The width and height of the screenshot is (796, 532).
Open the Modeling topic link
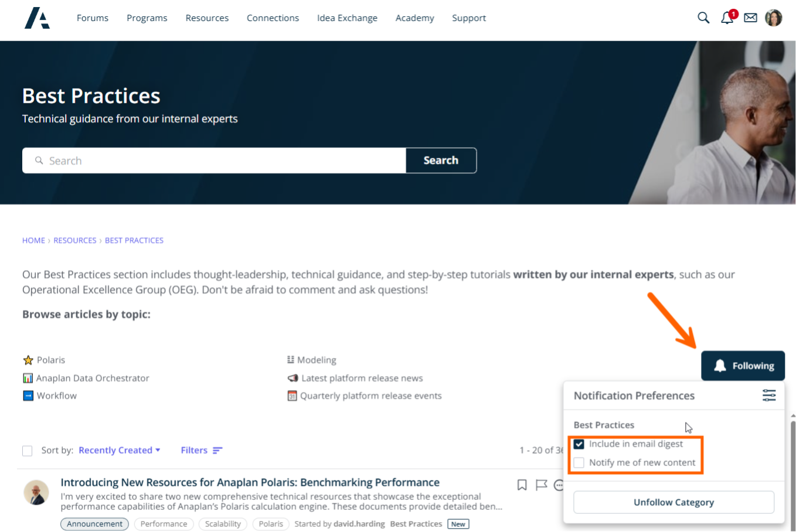coord(317,360)
